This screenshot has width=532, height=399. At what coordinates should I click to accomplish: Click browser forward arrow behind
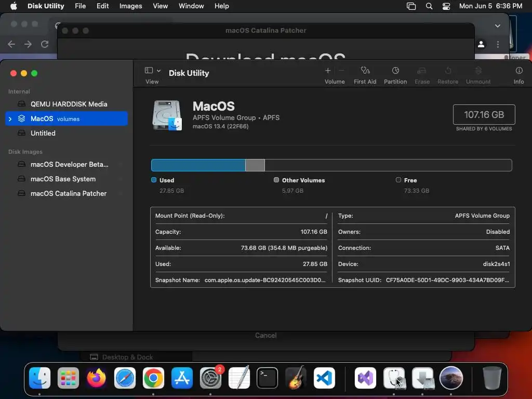click(x=28, y=44)
